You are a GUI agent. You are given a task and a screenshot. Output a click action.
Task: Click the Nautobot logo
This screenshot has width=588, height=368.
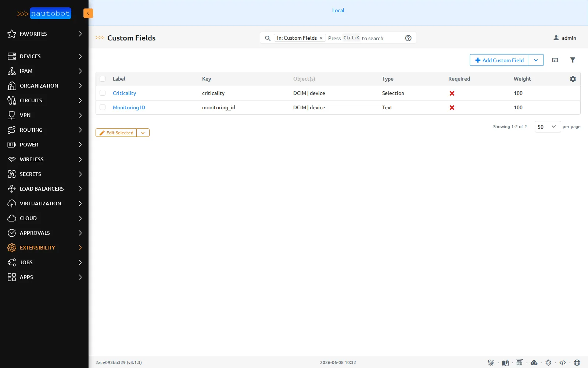click(44, 14)
